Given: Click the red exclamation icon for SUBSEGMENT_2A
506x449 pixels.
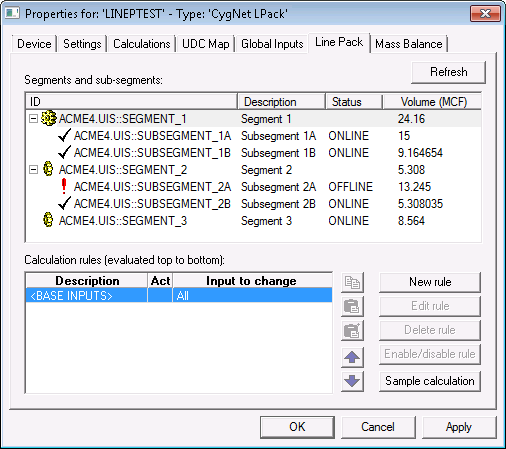Looking at the screenshot, I should tap(64, 186).
